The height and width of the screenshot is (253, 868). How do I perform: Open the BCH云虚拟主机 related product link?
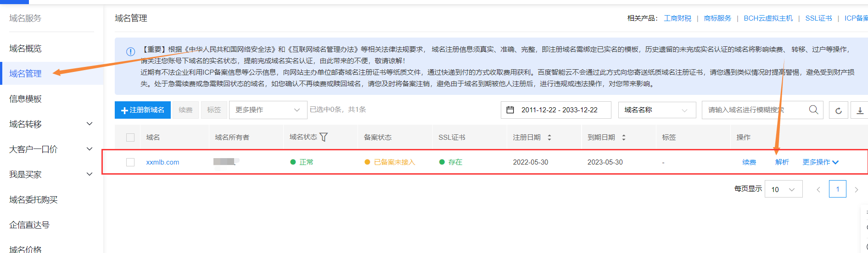point(768,18)
